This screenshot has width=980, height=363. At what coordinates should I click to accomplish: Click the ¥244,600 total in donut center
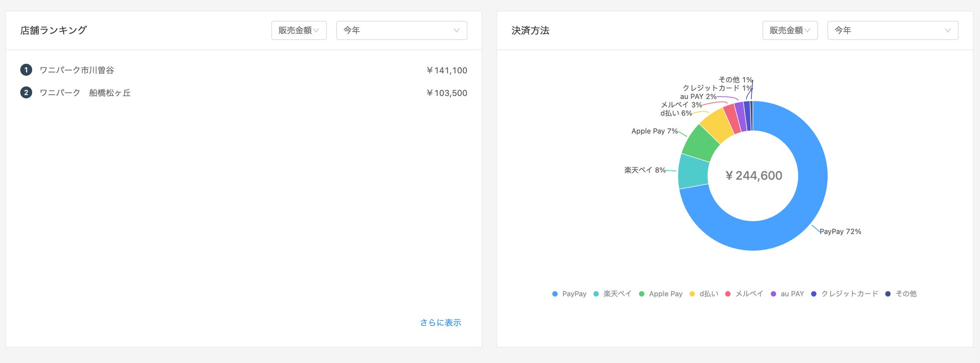point(753,175)
